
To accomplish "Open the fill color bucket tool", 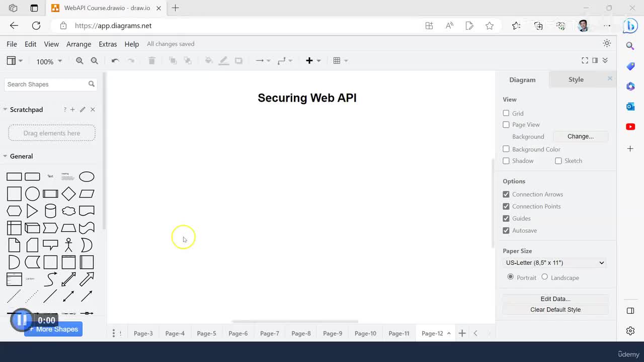I will [x=209, y=61].
